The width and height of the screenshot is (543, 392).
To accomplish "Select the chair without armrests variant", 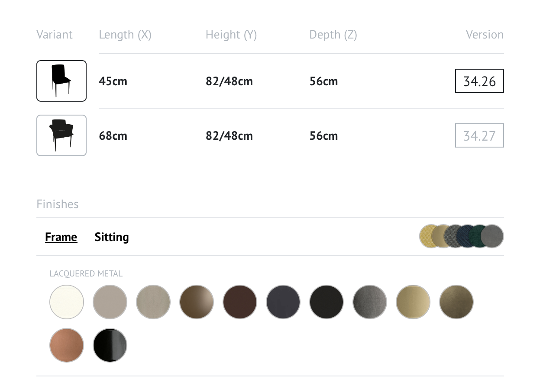I will point(61,81).
